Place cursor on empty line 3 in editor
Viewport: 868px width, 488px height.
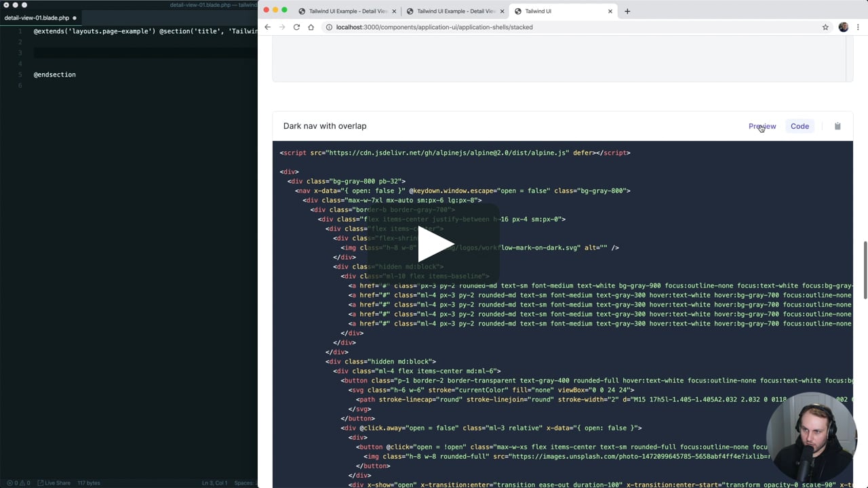(x=145, y=53)
